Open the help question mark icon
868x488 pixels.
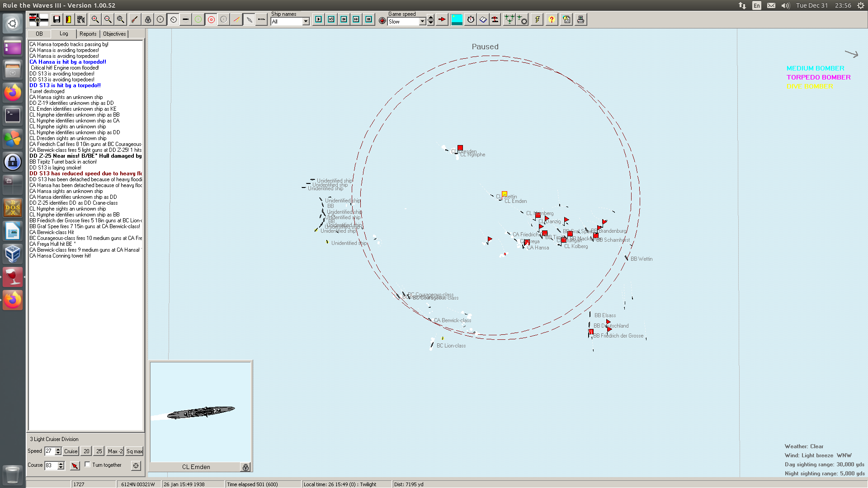552,19
